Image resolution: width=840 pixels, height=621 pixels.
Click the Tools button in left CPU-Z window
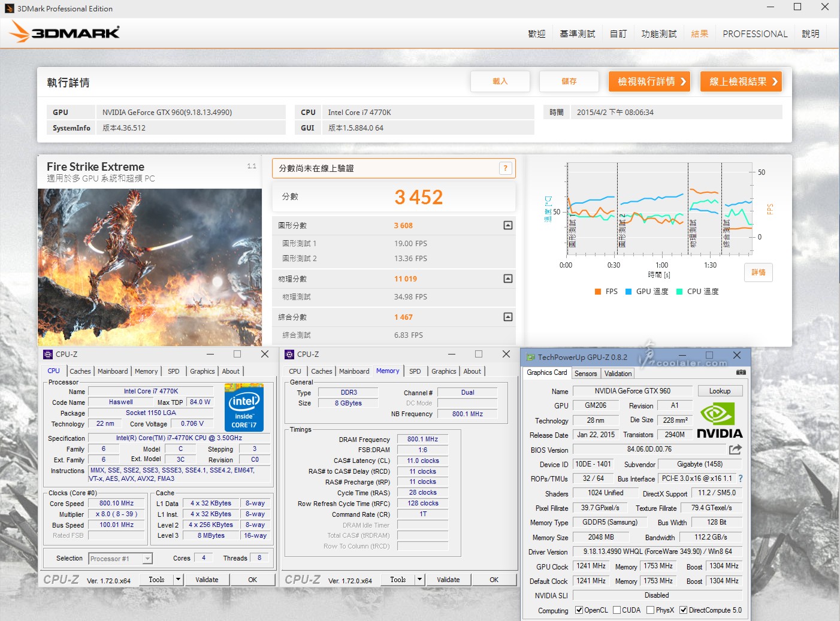pyautogui.click(x=156, y=580)
